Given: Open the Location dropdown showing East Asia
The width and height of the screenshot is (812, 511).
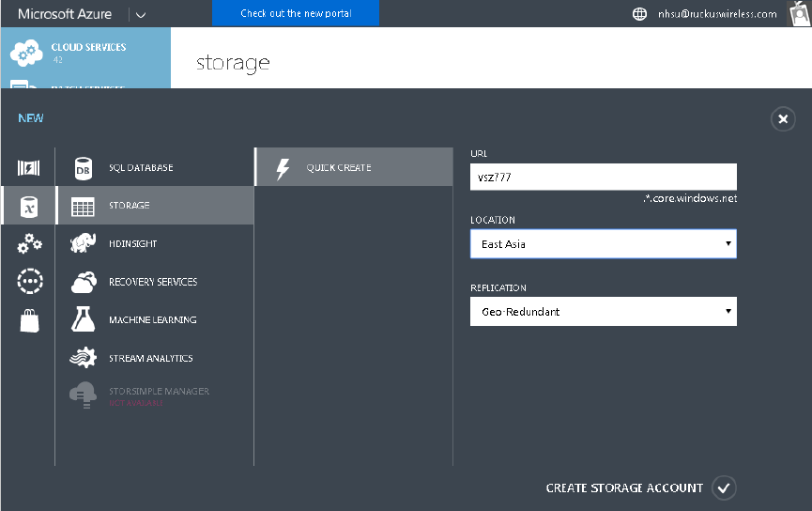Looking at the screenshot, I should (x=604, y=243).
